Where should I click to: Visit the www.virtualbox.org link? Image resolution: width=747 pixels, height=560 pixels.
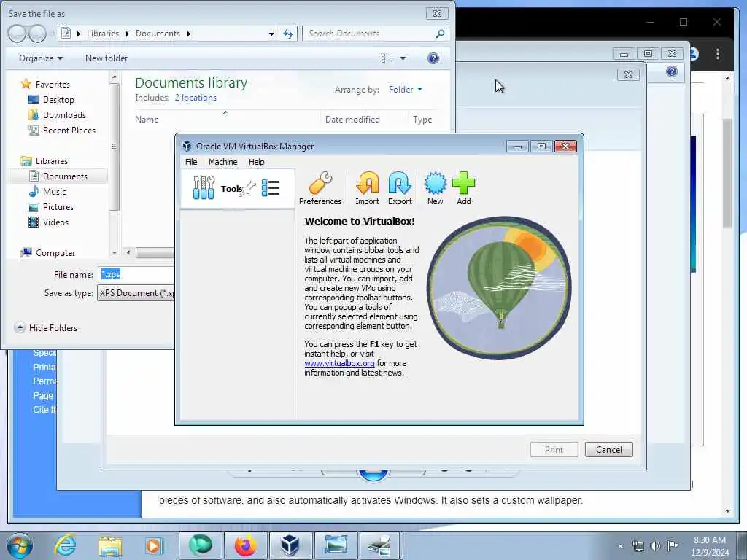tap(339, 363)
